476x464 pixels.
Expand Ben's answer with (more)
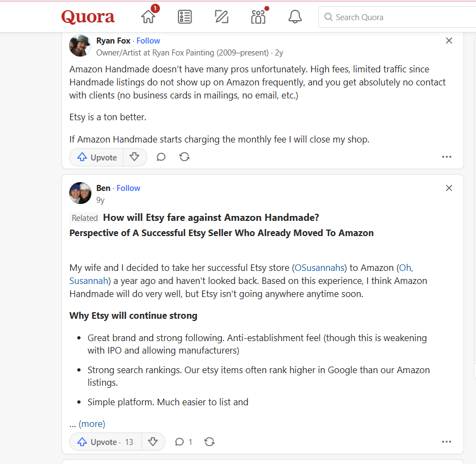pos(92,424)
